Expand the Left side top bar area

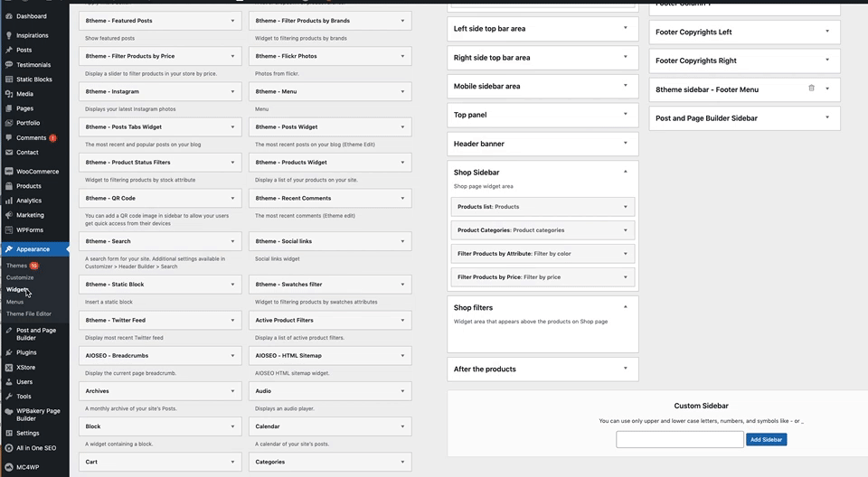(626, 28)
